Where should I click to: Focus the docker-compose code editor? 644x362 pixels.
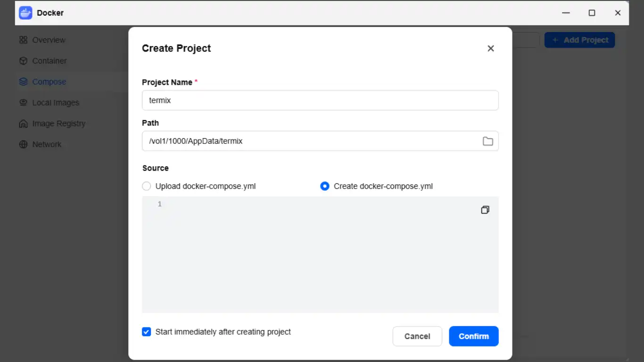click(x=320, y=255)
